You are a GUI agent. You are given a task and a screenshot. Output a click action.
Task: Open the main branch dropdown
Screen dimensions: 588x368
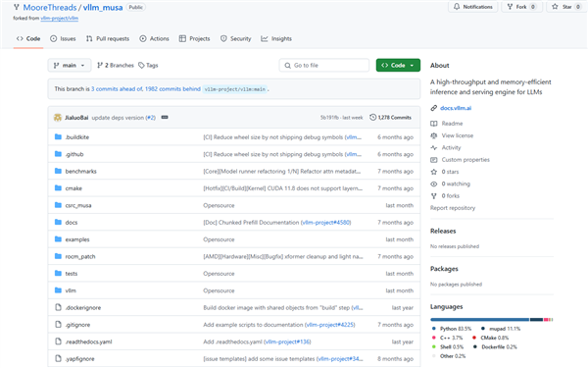pos(70,66)
